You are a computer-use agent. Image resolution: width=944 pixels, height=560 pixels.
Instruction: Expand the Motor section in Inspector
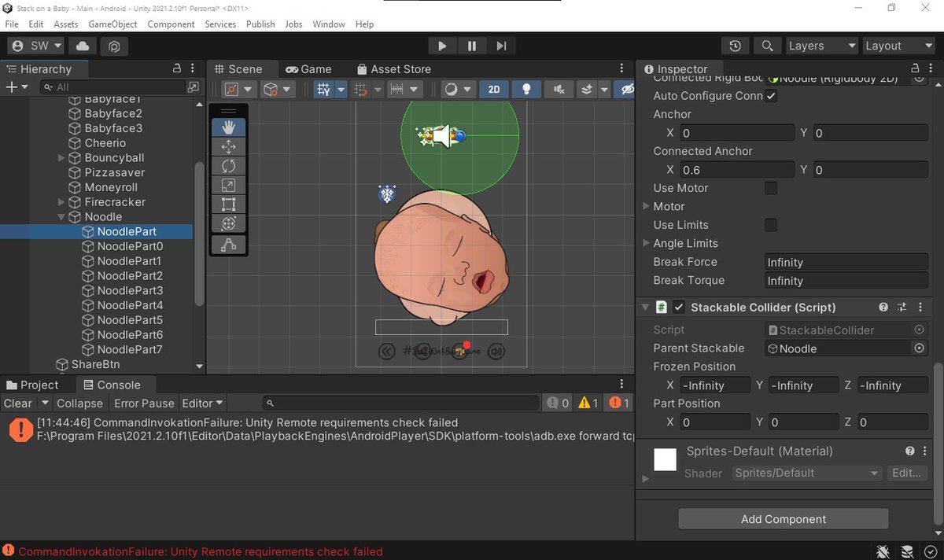648,206
